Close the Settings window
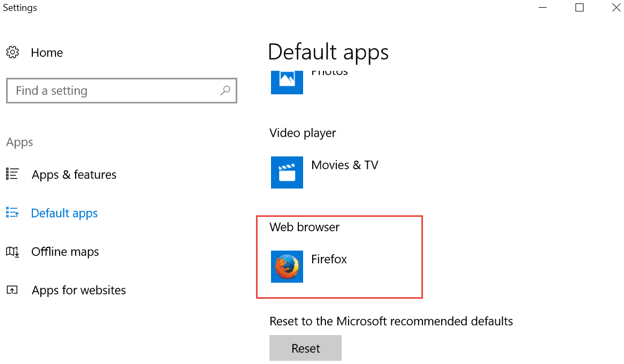624x364 pixels. [616, 8]
